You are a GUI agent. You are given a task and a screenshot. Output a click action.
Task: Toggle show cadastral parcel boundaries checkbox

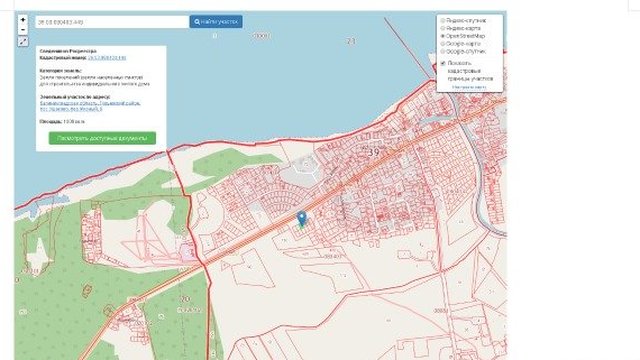click(443, 63)
